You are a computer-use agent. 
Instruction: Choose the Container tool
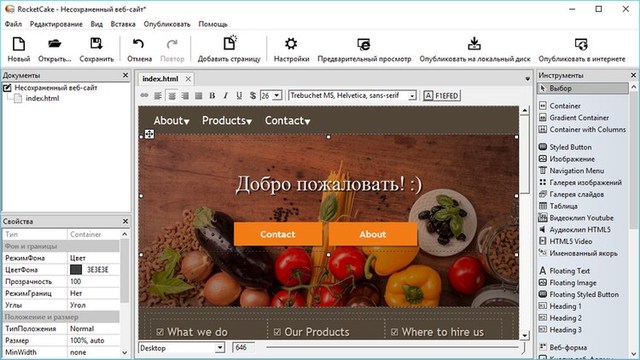point(565,106)
